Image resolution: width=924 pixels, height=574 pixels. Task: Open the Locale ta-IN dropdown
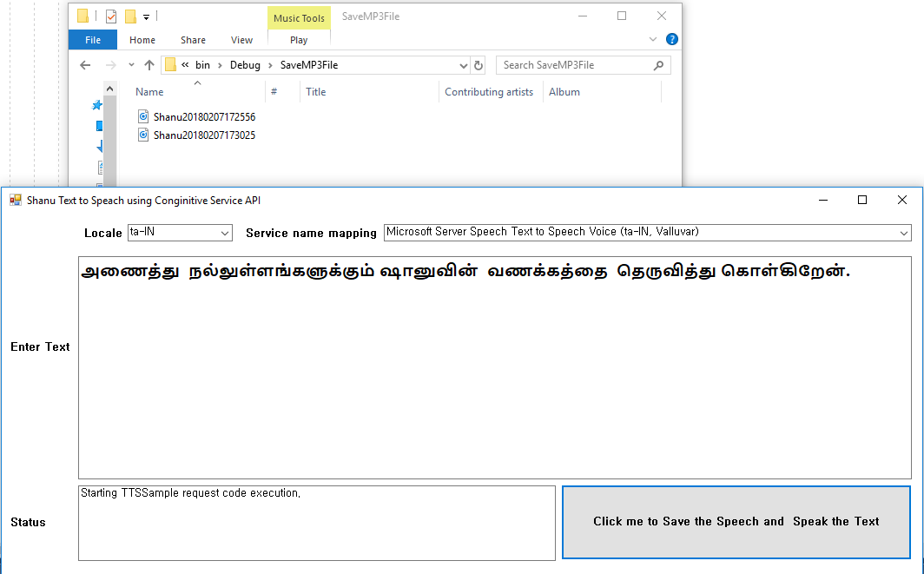[225, 233]
